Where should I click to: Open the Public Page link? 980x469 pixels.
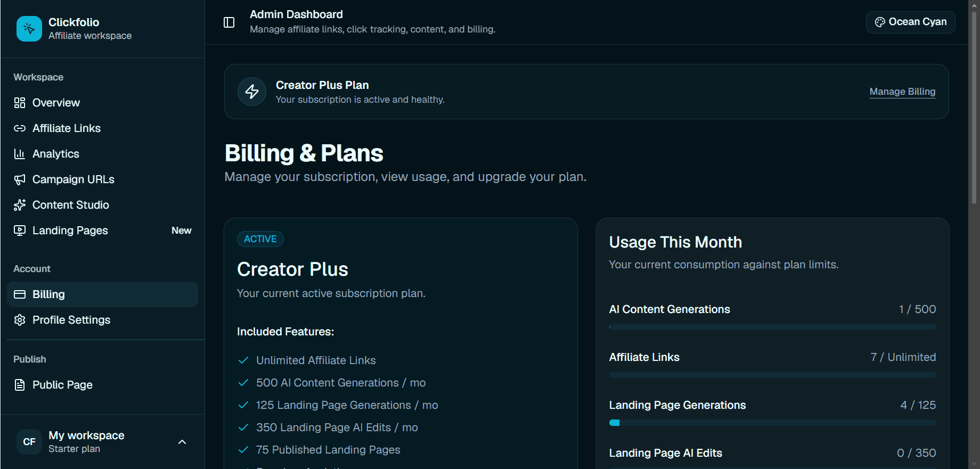102,385
